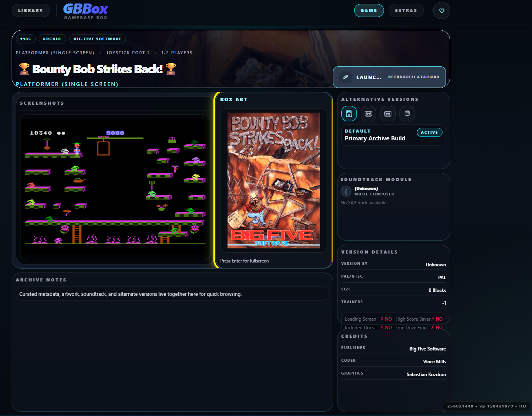Image resolution: width=532 pixels, height=416 pixels.
Task: Click the Version By Unknown value
Action: (436, 265)
